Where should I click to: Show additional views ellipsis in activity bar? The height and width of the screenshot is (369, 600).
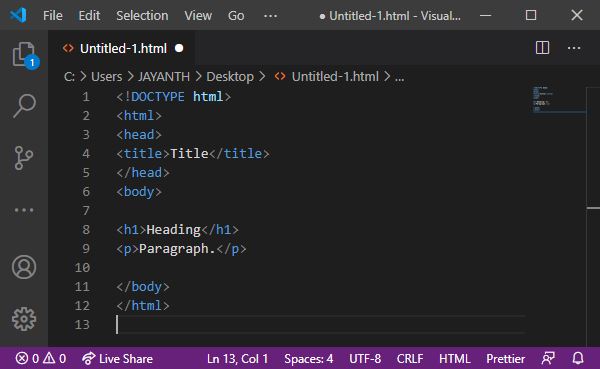coord(24,210)
